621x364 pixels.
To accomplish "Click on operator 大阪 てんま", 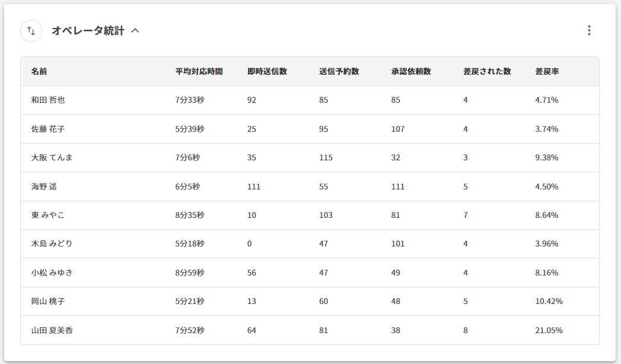I will point(52,158).
